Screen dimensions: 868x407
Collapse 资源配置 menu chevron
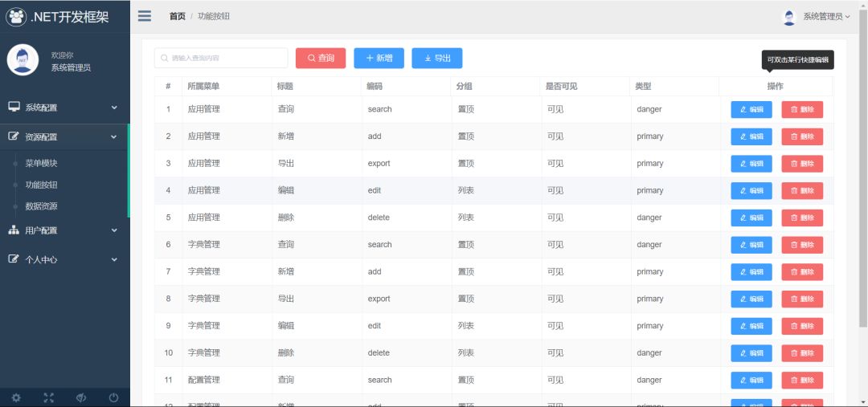pyautogui.click(x=114, y=136)
